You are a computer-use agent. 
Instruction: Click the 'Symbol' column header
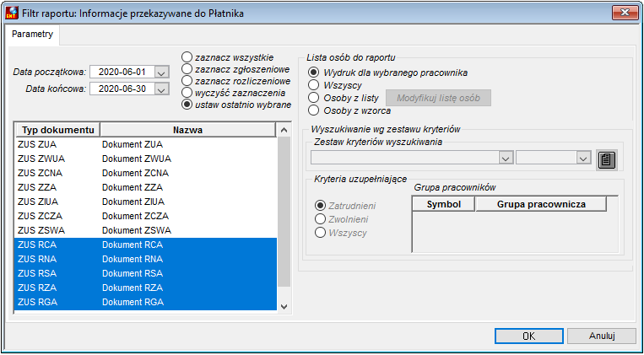(444, 204)
